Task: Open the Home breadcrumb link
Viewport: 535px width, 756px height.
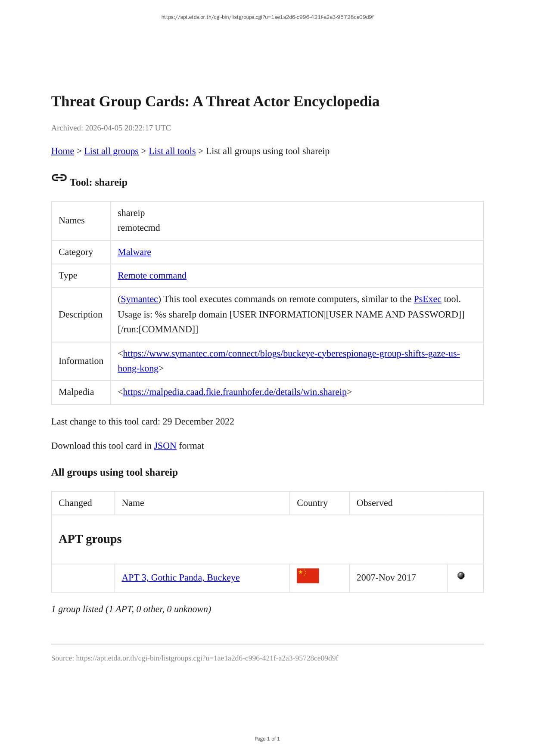Action: click(x=62, y=151)
